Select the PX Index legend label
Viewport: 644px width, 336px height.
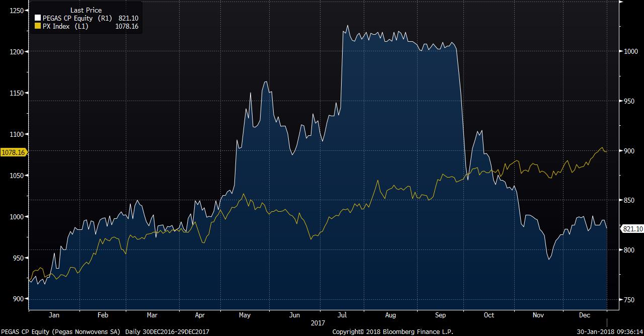tap(58, 26)
